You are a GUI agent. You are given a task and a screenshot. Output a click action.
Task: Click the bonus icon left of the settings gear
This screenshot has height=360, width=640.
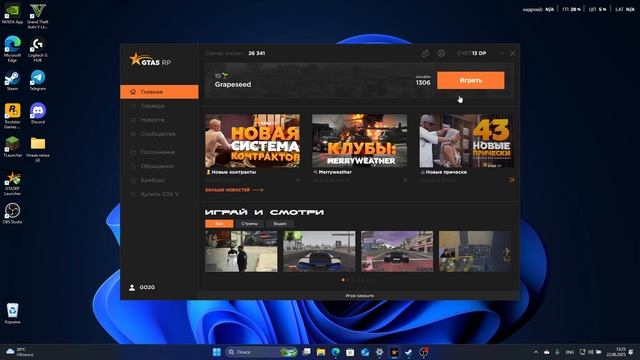(425, 53)
